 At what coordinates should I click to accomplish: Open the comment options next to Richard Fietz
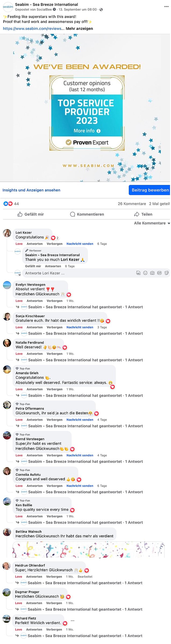pyautogui.click(x=73, y=621)
